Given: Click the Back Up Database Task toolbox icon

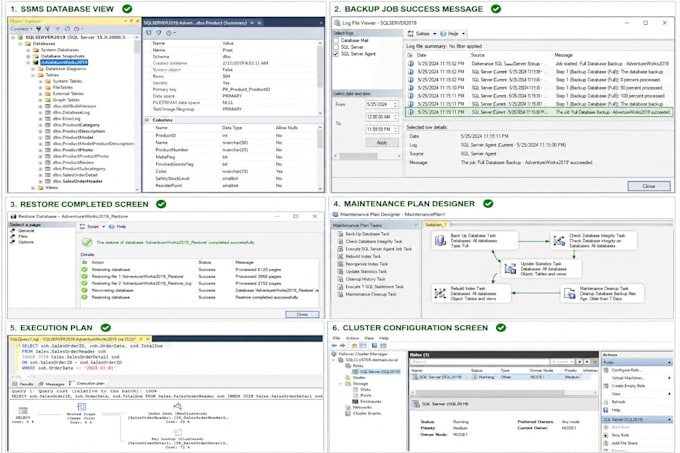Looking at the screenshot, I should [340, 234].
